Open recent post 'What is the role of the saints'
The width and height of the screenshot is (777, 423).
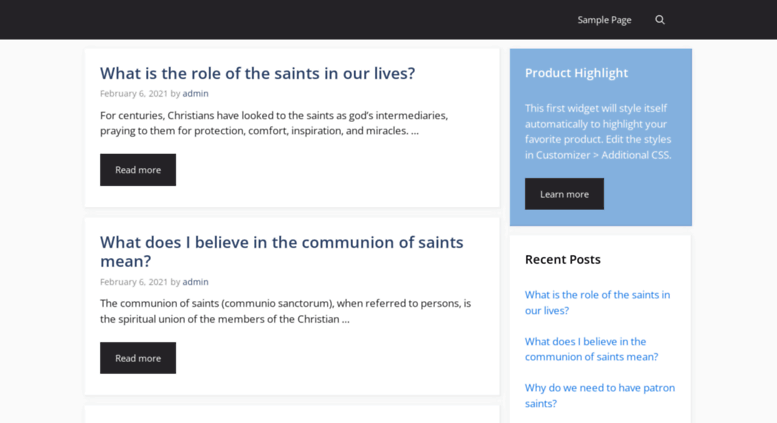(597, 302)
